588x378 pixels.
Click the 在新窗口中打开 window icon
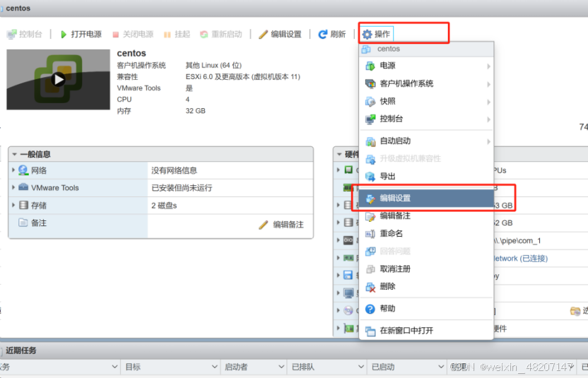point(370,331)
